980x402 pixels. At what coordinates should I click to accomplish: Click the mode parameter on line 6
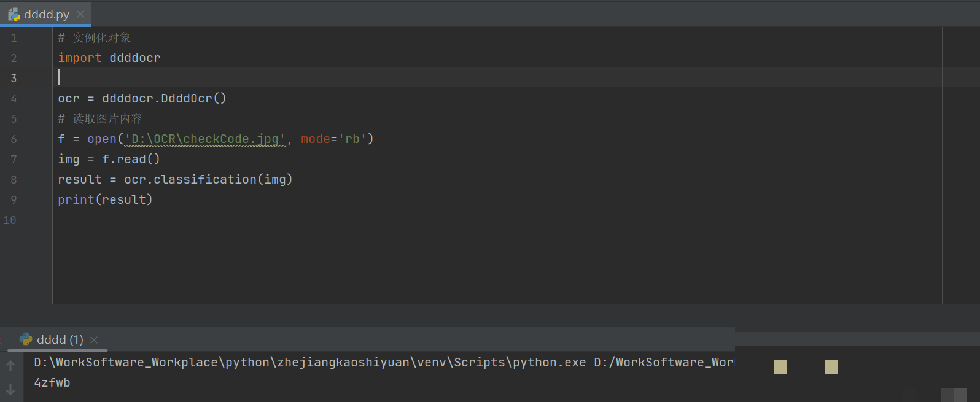tap(315, 139)
